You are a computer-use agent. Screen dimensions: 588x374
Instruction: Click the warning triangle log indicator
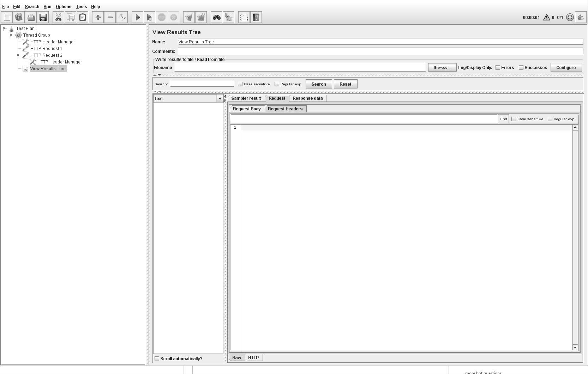pyautogui.click(x=546, y=17)
